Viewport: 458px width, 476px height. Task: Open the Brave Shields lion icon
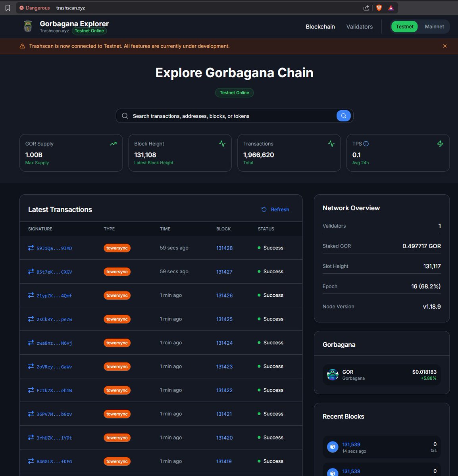pos(379,8)
